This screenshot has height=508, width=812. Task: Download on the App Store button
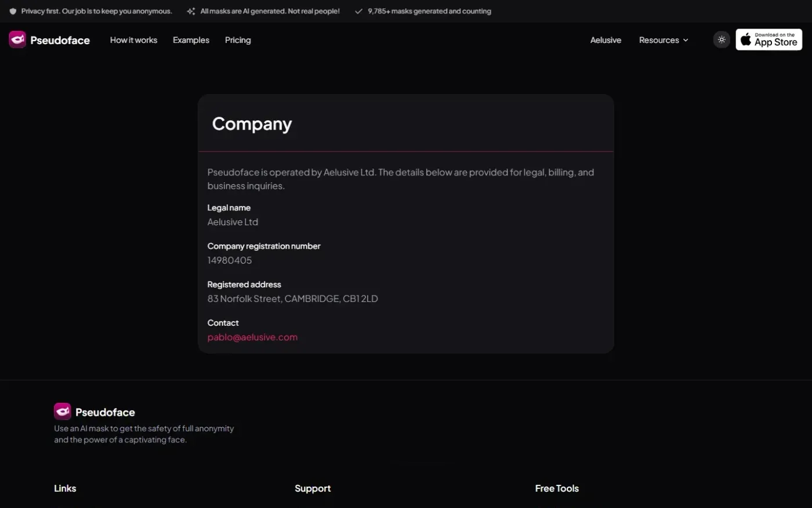click(769, 39)
